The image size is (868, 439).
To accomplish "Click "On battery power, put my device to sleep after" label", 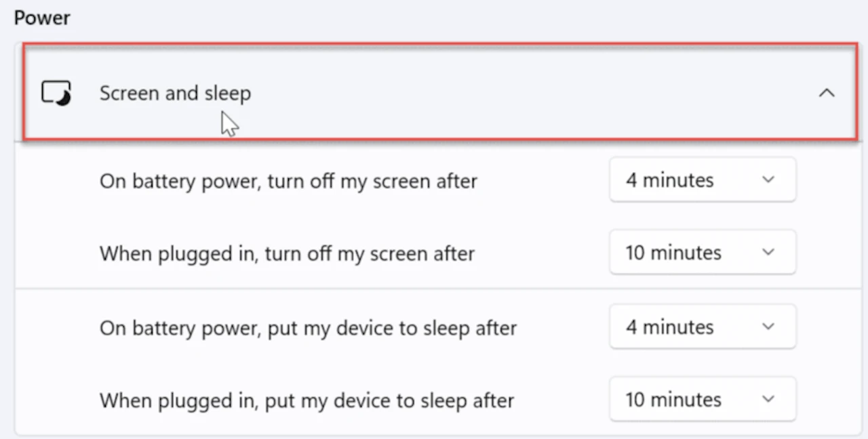I will pos(308,328).
